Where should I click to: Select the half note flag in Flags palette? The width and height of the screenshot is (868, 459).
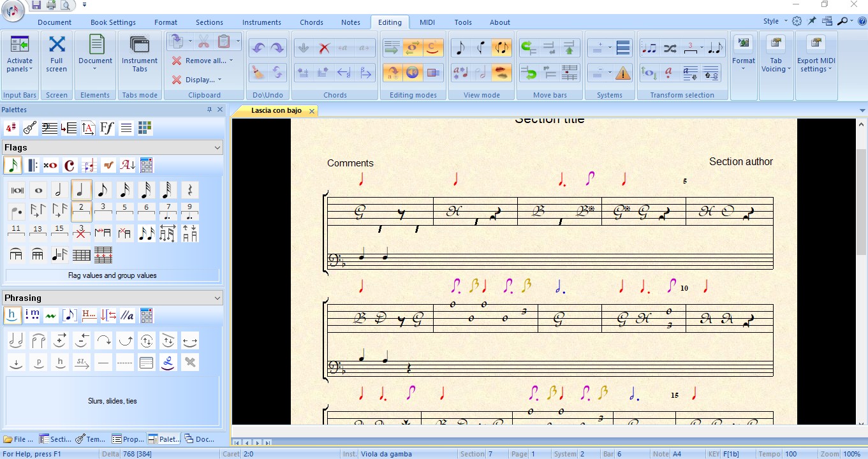click(59, 190)
